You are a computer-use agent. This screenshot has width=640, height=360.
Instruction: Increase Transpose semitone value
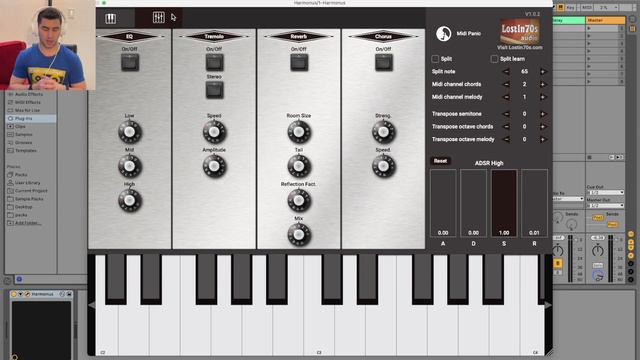[x=542, y=114]
